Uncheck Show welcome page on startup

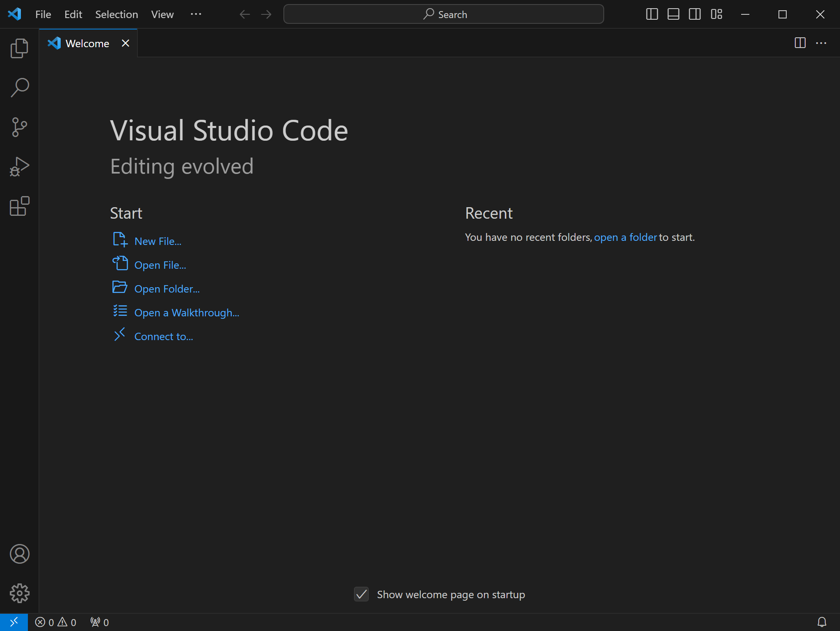coord(361,594)
